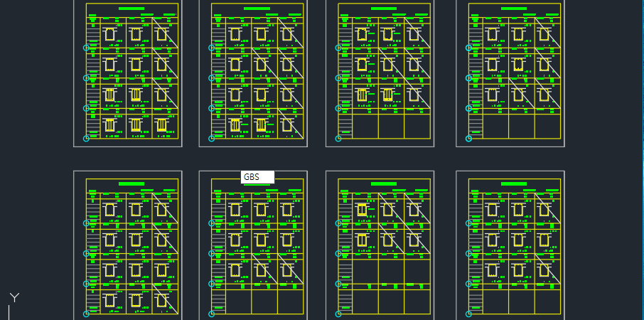Select the sheet with only two beam rows

[380, 245]
